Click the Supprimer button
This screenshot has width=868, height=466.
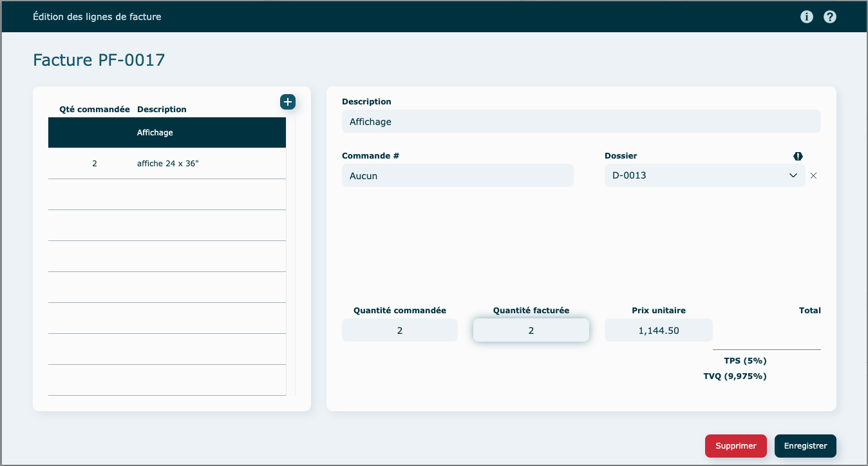click(735, 446)
